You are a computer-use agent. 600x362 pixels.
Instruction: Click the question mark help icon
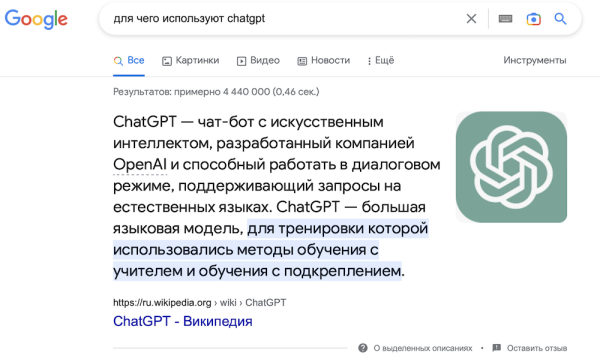pos(363,348)
